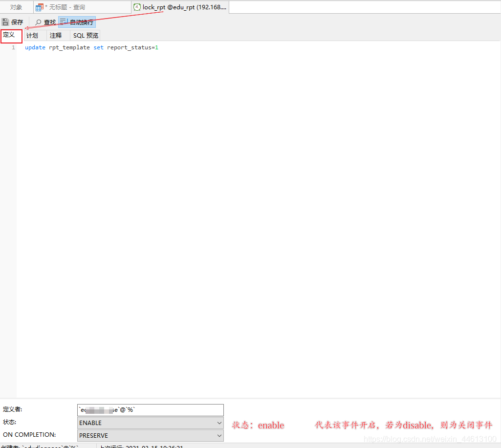Open the 计划 schedule tab
Viewport: 501px width, 448px height.
pyautogui.click(x=35, y=36)
